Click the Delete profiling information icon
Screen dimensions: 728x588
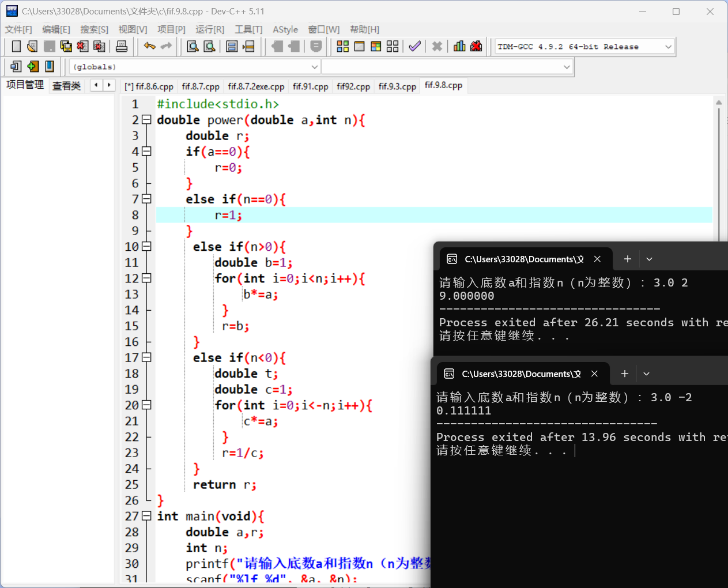476,46
